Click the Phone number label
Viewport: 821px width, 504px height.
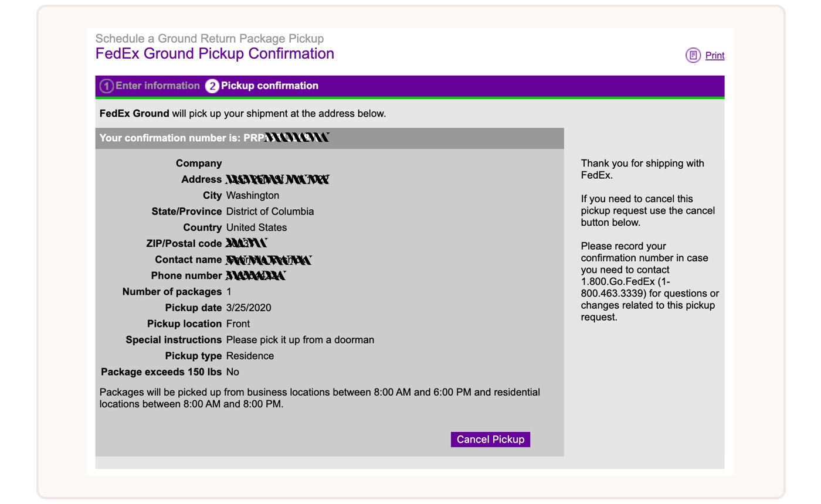pyautogui.click(x=186, y=276)
